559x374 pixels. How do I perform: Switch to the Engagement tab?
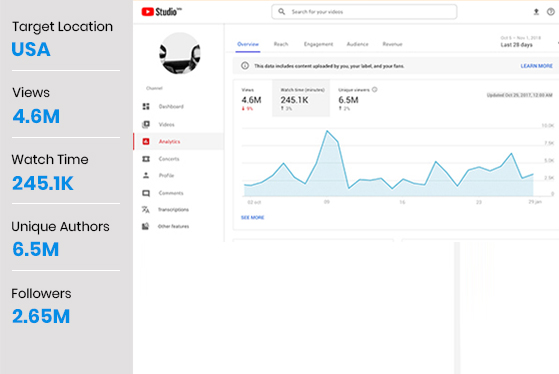318,44
